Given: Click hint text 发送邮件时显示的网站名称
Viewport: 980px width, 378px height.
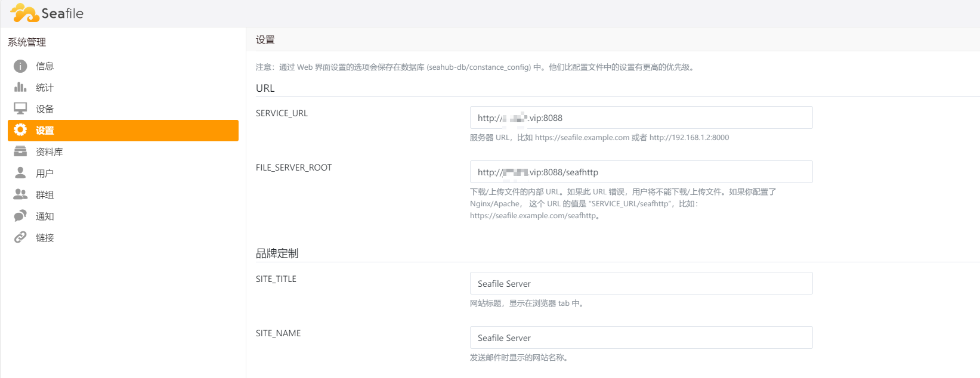Looking at the screenshot, I should [520, 358].
